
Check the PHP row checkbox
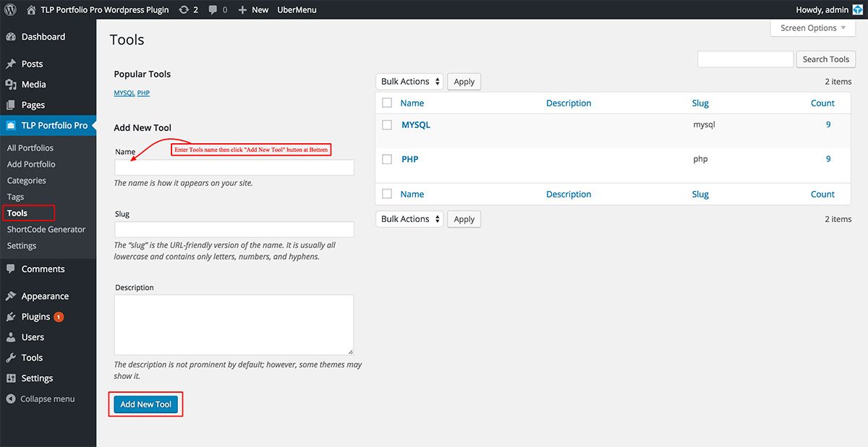pyautogui.click(x=387, y=159)
